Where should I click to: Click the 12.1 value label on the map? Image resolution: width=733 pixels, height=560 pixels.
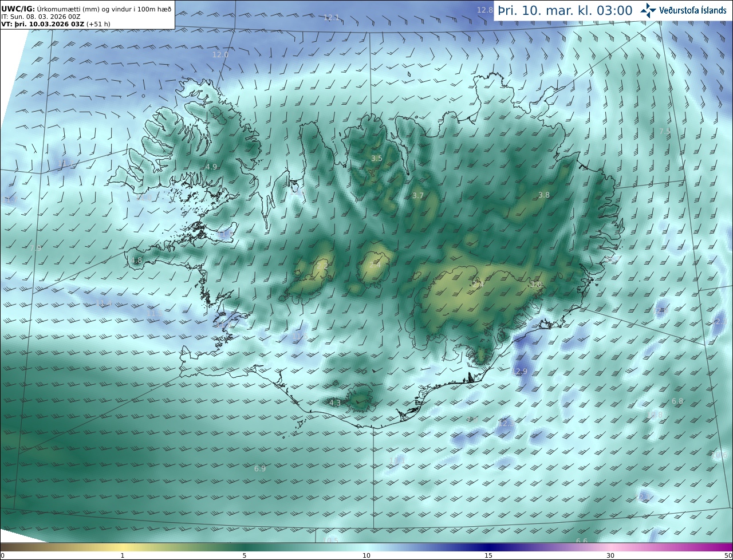[x=332, y=18]
